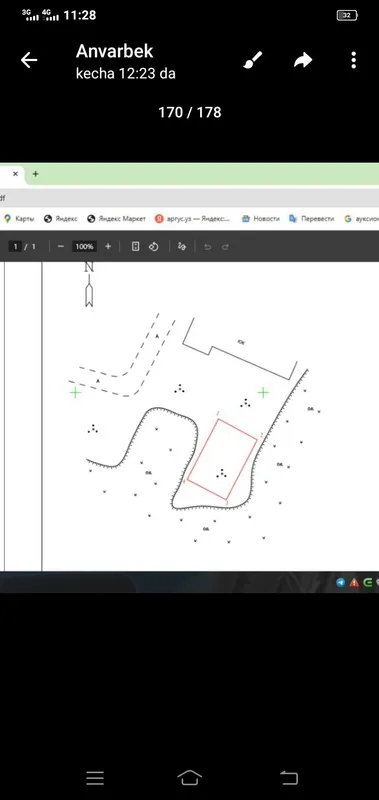
Task: Click the red rectangle plot on the plan
Action: coord(222,459)
